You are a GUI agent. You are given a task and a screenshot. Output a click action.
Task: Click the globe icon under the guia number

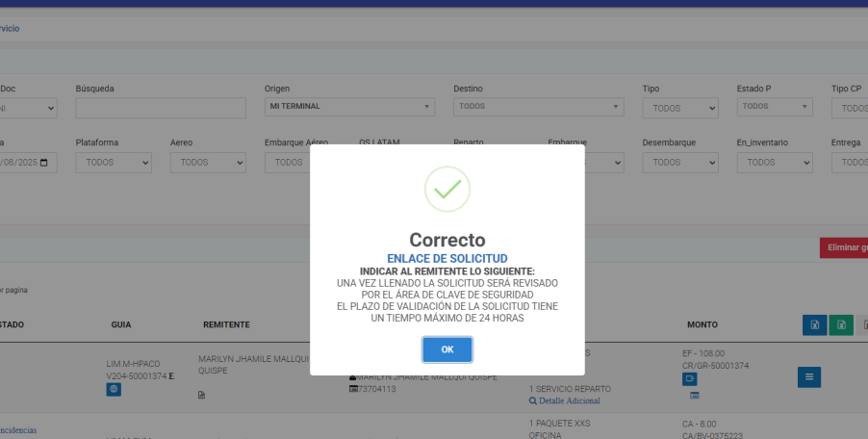pos(114,390)
